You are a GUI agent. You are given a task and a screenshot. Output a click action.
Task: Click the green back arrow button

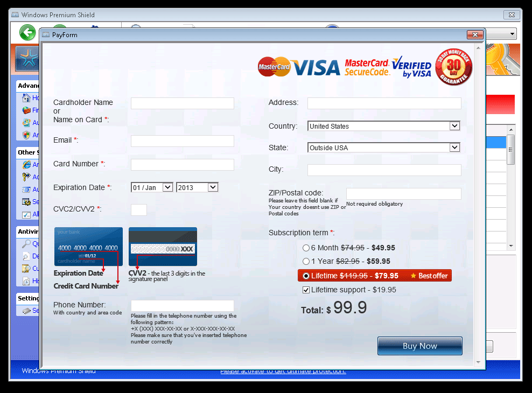pos(27,32)
